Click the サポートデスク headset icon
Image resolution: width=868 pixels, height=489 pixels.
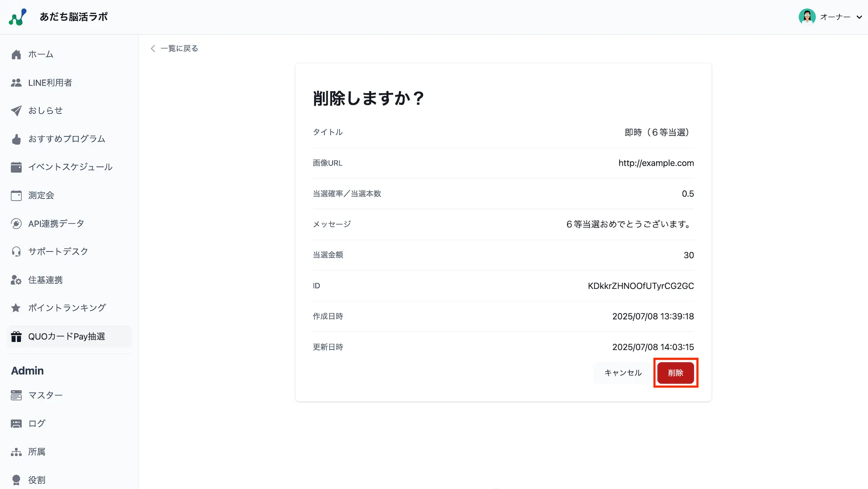coord(16,252)
